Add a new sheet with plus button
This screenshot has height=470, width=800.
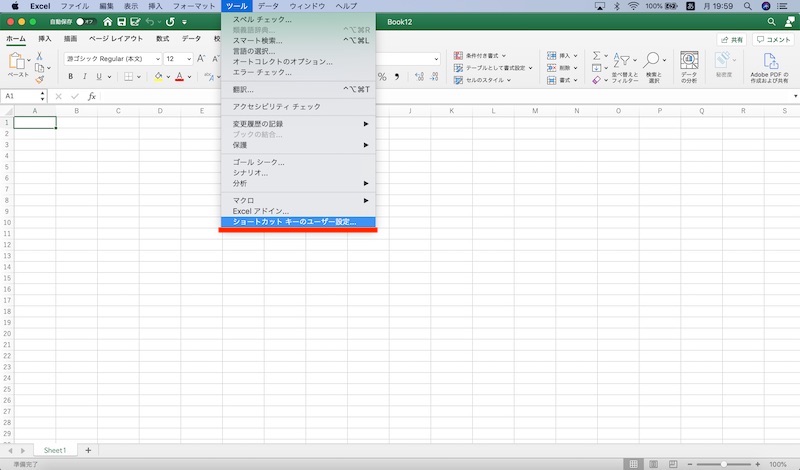click(88, 450)
